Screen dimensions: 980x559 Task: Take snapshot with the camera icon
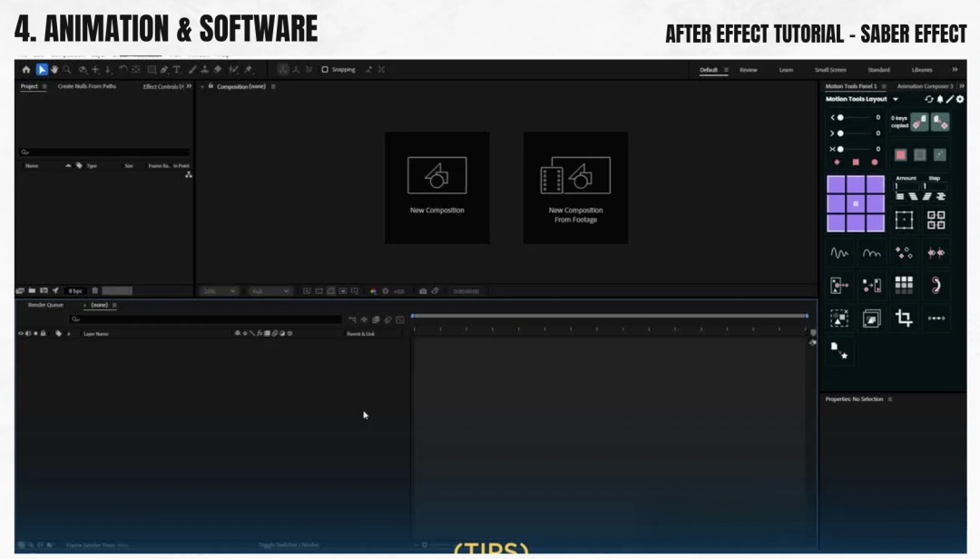coord(423,291)
